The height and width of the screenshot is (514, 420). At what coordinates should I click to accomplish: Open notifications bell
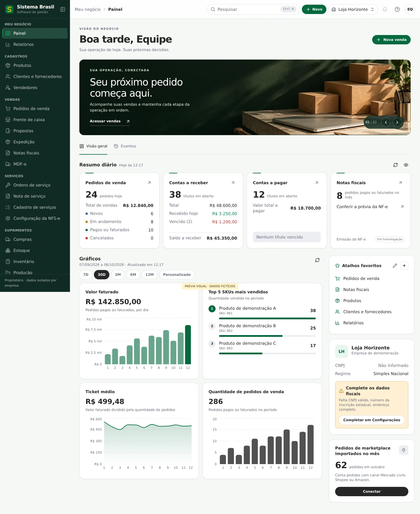coord(385,9)
